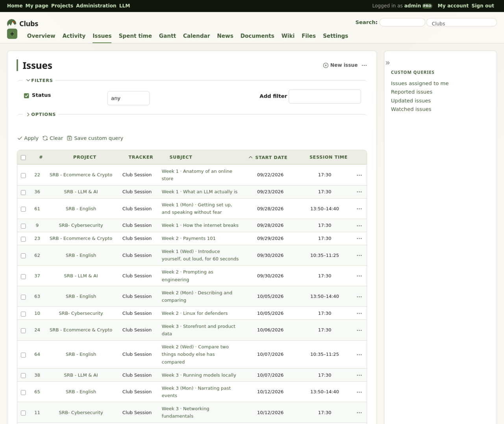Open the actions menu for issue 61
Viewport: 504px width, 424px height.
pyautogui.click(x=359, y=209)
